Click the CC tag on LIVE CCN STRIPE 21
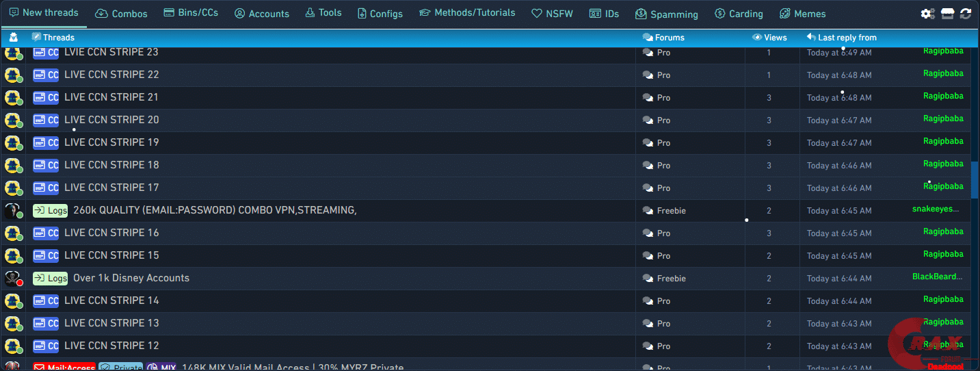Screen dimensions: 980x371 pos(46,97)
